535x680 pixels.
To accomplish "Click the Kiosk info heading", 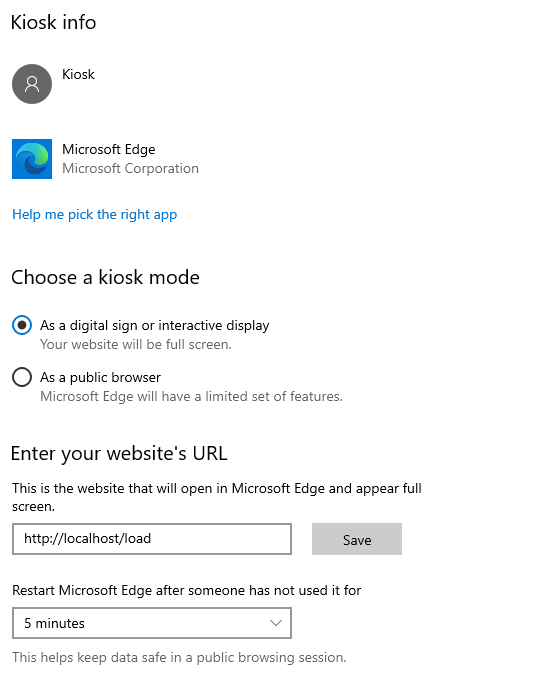I will tap(53, 22).
